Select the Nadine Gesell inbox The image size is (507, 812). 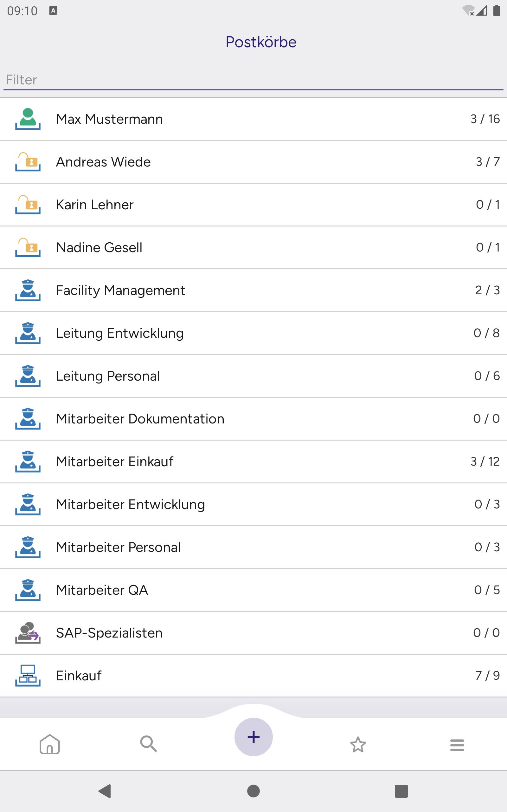tap(253, 248)
